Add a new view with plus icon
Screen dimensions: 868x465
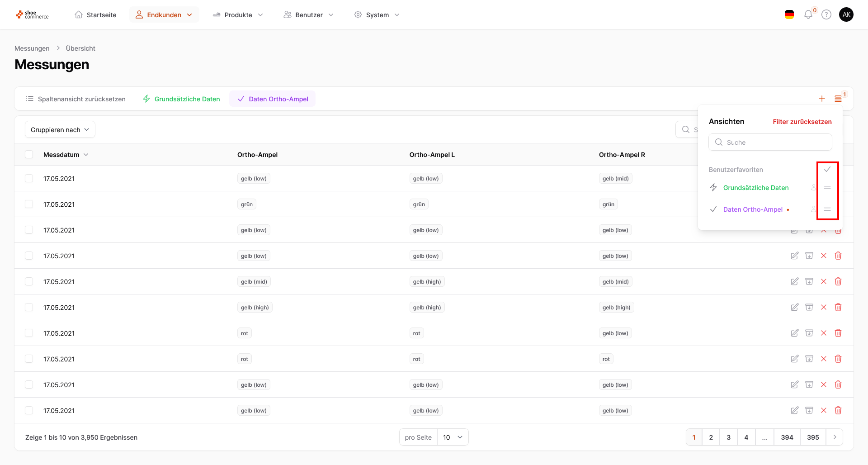coord(822,99)
